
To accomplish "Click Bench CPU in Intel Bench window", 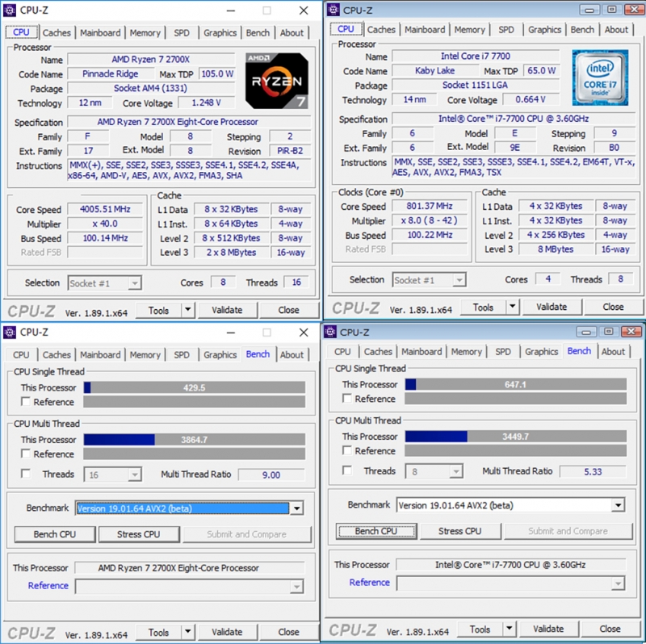I will (376, 531).
